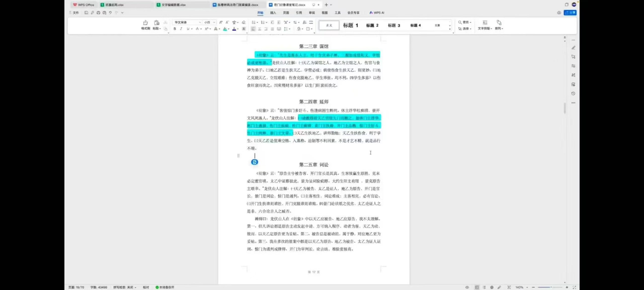
Task: Open the References (引用) ribbon tab
Action: tap(299, 13)
